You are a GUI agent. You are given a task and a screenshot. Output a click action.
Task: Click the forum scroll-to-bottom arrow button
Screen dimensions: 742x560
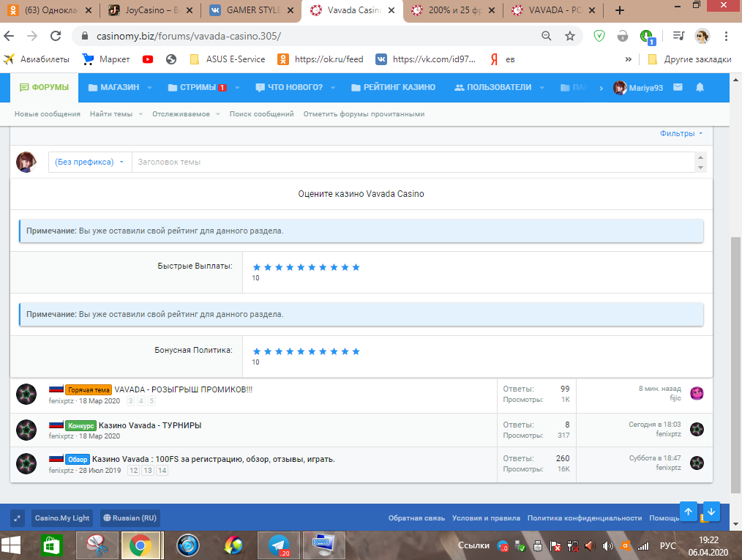[711, 511]
